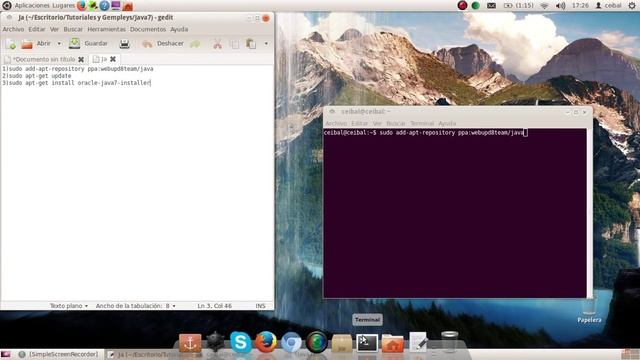The height and width of the screenshot is (360, 640).
Task: Open the Wi-Fi network indicator
Action: [544, 6]
